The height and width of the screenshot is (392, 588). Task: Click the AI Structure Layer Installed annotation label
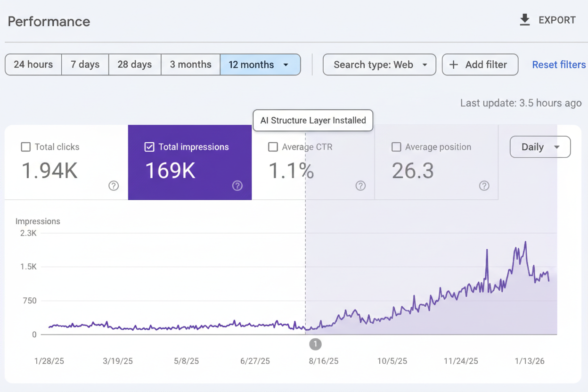coord(313,121)
